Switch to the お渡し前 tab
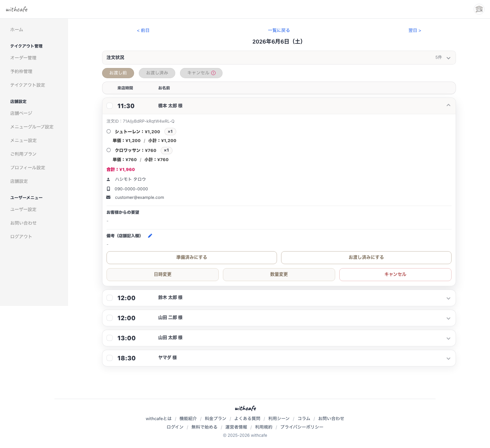Image resolution: width=490 pixels, height=448 pixels. [118, 73]
